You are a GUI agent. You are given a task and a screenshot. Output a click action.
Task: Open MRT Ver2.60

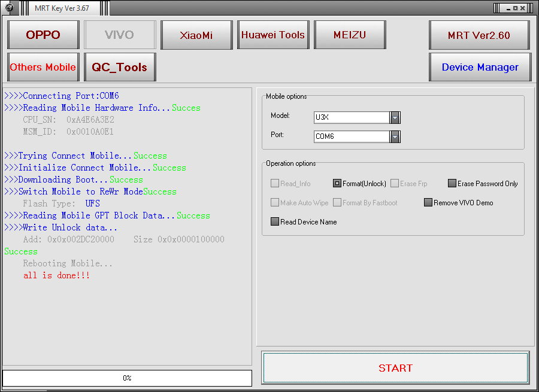(479, 35)
